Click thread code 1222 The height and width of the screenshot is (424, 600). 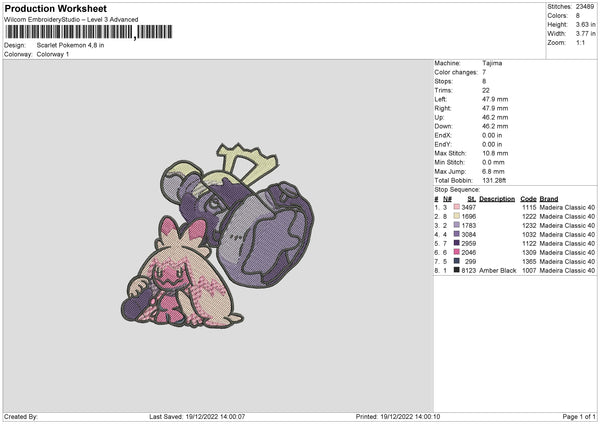529,217
